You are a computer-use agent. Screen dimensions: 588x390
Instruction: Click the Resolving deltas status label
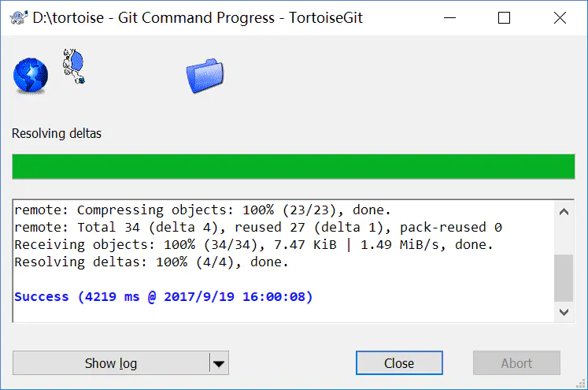click(x=57, y=133)
